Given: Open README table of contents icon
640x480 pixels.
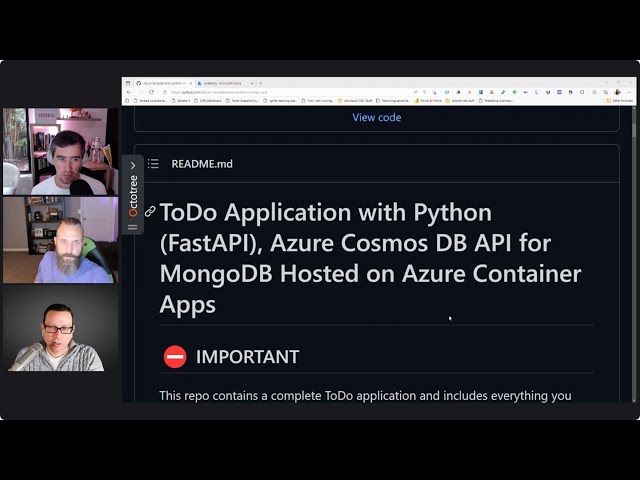Looking at the screenshot, I should (153, 164).
